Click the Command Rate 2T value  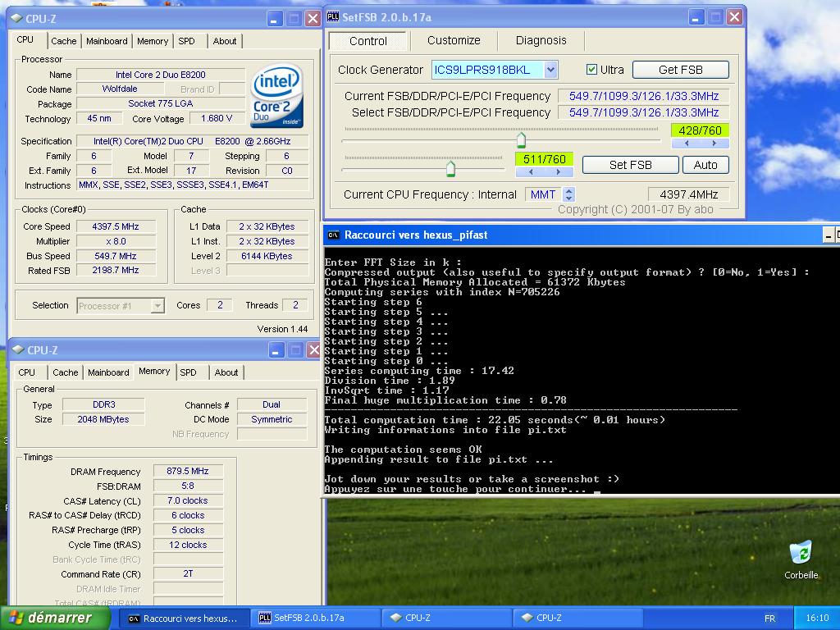tap(188, 573)
